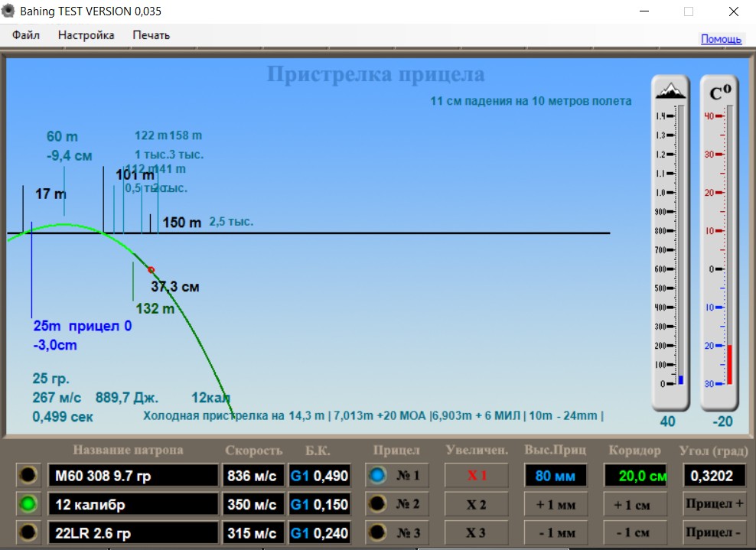Select the 22LR 2.6 гр cartridge radio button
Image resolution: width=756 pixels, height=550 pixels.
[29, 532]
